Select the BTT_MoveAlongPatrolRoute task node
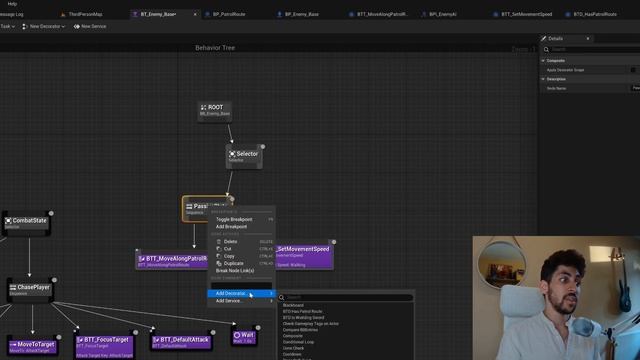 [171, 260]
